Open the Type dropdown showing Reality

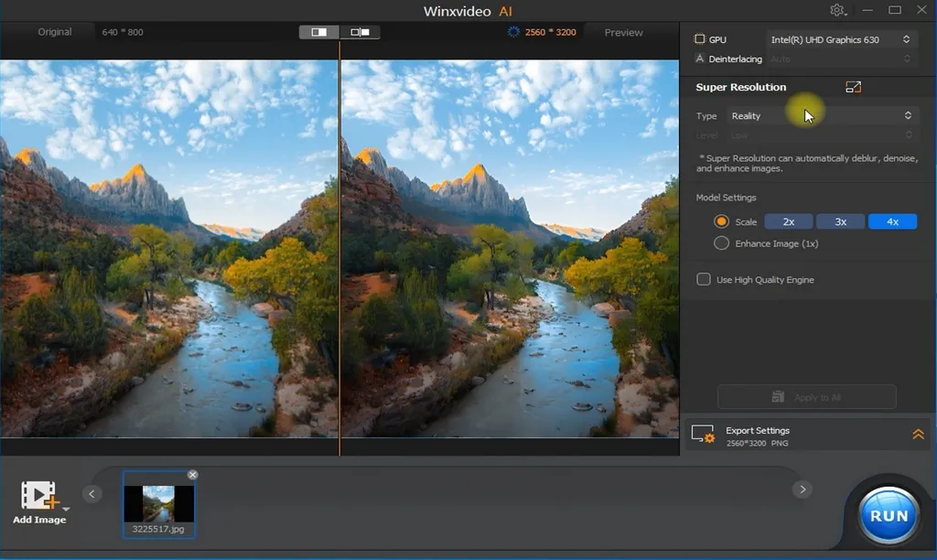(821, 115)
